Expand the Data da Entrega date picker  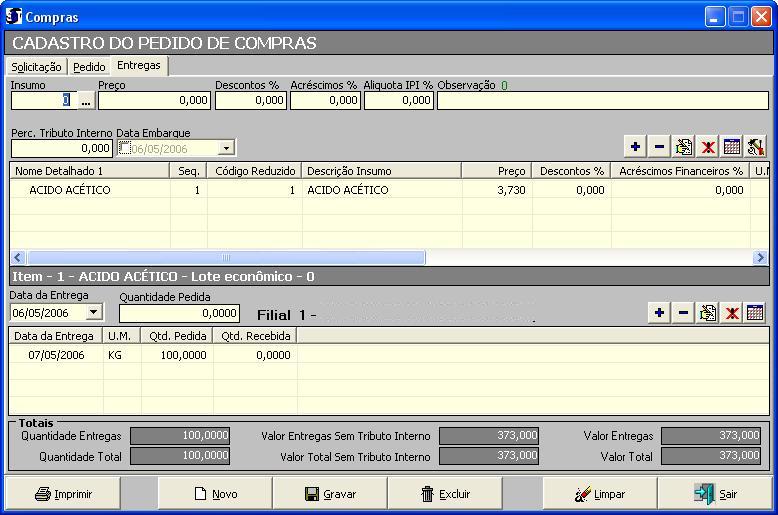pos(94,313)
